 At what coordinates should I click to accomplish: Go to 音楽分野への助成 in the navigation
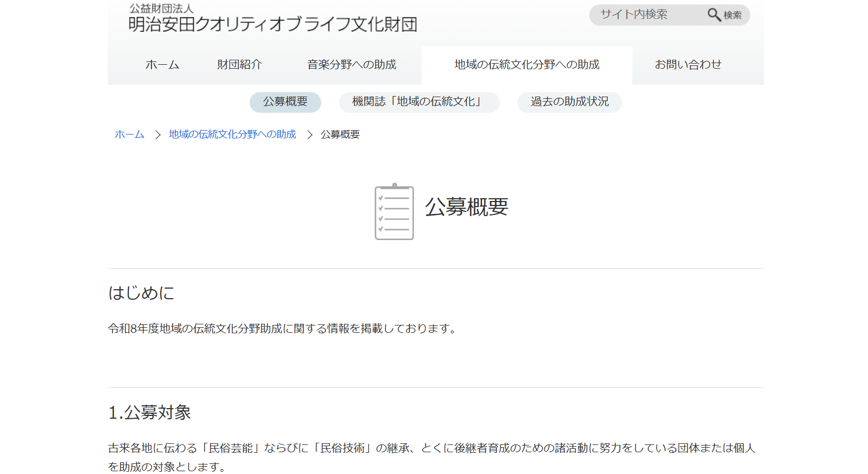pyautogui.click(x=351, y=65)
